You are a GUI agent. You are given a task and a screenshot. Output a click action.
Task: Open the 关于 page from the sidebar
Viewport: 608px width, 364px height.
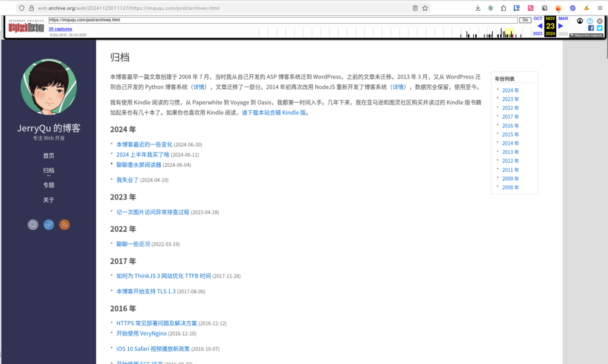48,200
